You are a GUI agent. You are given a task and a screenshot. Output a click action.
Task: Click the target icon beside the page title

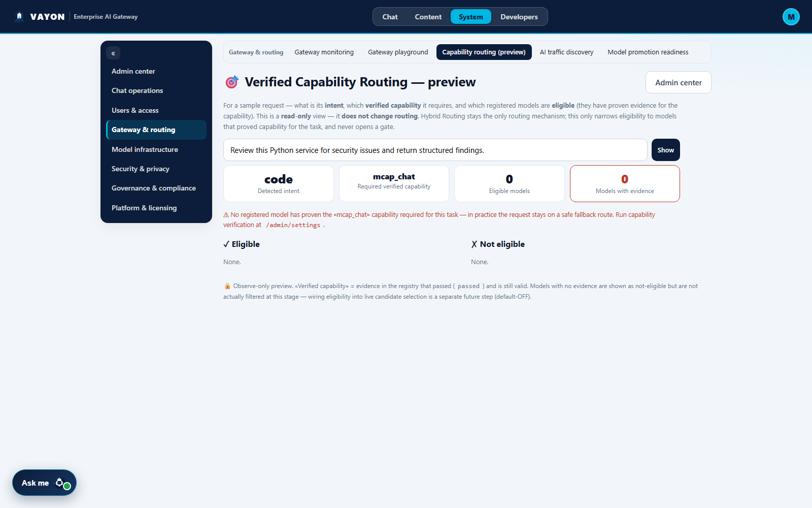(x=232, y=82)
